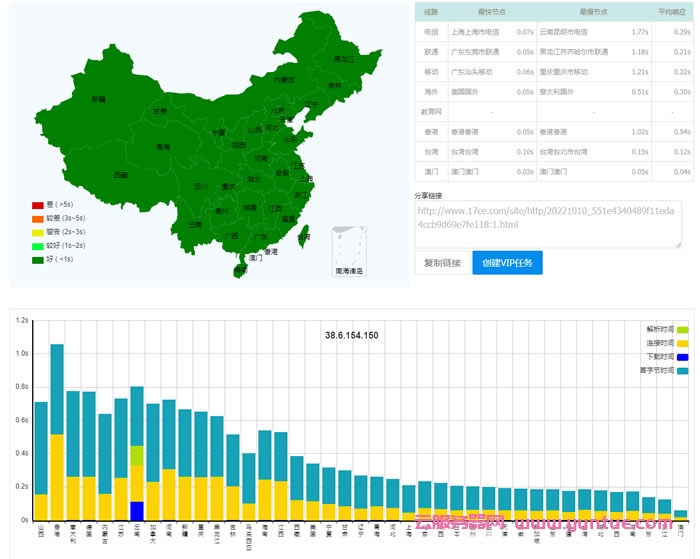Select 西藏 region on the map

pyautogui.click(x=120, y=175)
